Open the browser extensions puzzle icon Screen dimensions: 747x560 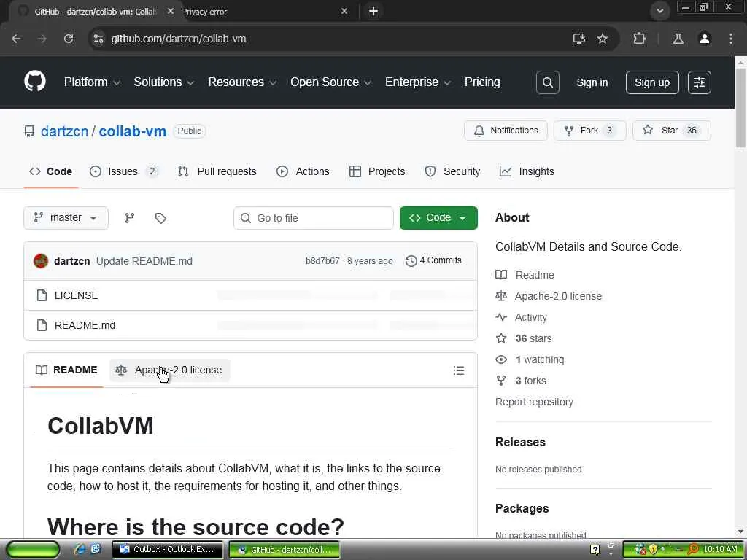tap(639, 39)
